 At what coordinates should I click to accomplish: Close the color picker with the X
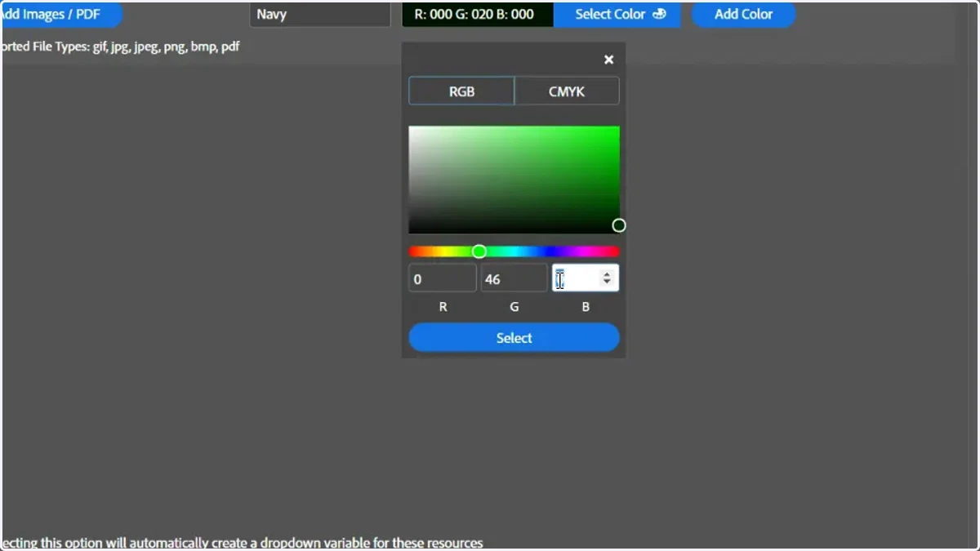(608, 60)
